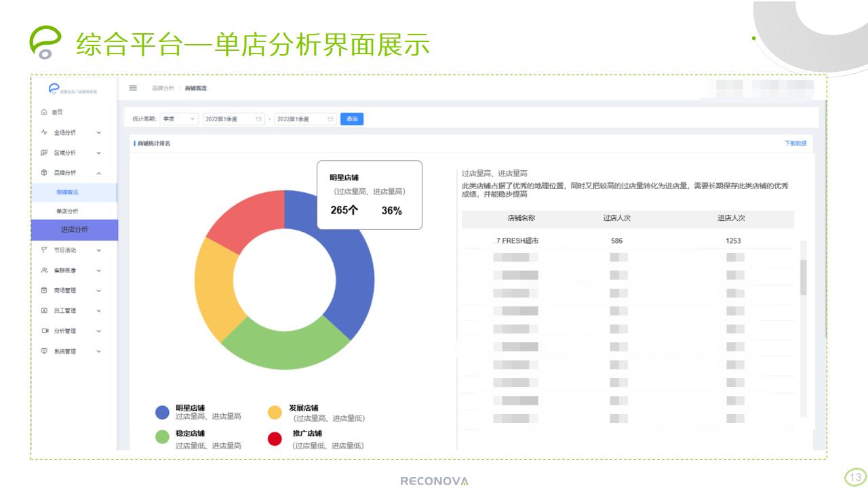This screenshot has height=488, width=868.
Task: Select 商铺客流 submenu item
Action: tap(67, 192)
